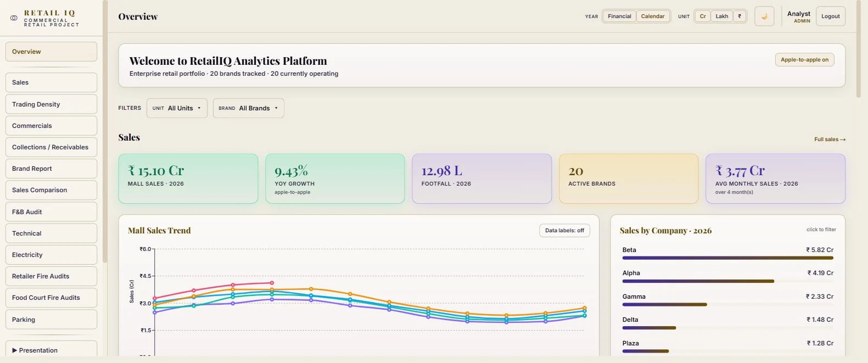Open the Brand All Brands dropdown
The height and width of the screenshot is (363, 868).
pyautogui.click(x=248, y=108)
